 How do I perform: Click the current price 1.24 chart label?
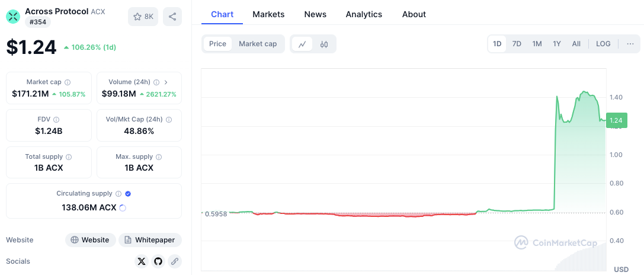coord(616,120)
